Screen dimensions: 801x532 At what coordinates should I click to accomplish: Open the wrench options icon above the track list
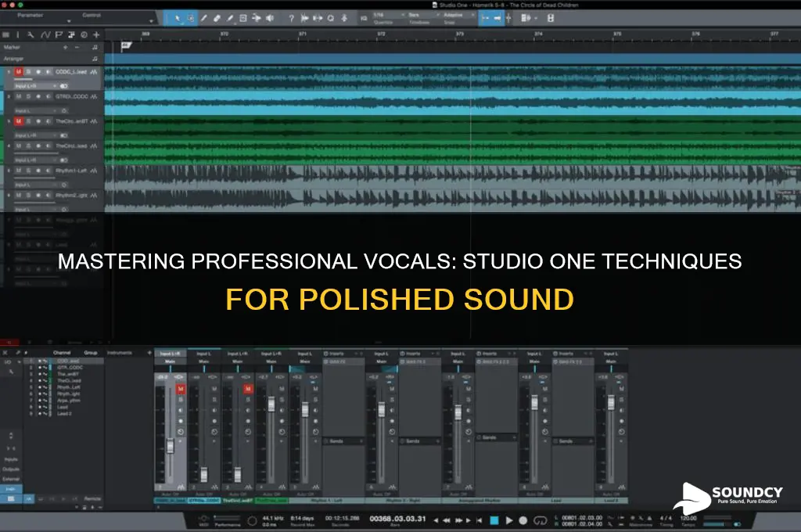click(31, 34)
